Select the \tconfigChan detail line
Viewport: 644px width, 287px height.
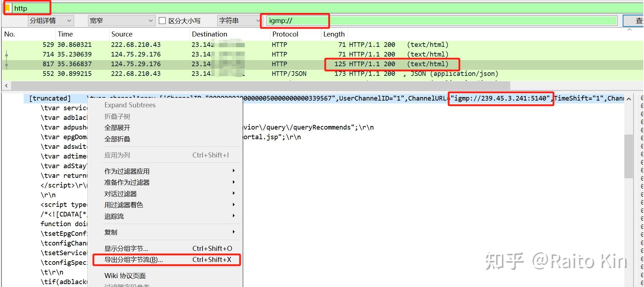tap(63, 243)
